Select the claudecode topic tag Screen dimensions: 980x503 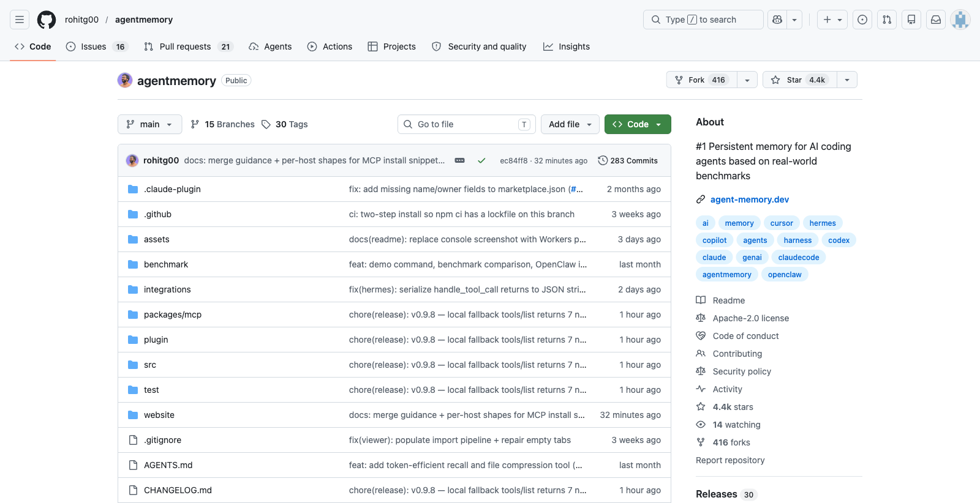click(x=799, y=258)
